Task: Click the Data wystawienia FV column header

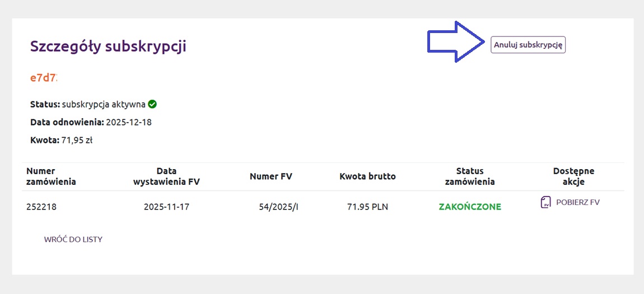Action: click(x=166, y=176)
